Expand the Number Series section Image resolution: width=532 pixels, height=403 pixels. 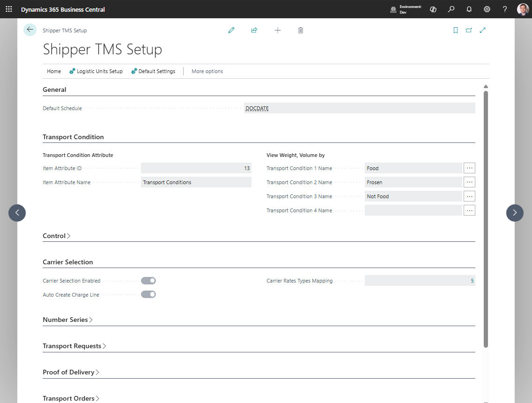67,320
